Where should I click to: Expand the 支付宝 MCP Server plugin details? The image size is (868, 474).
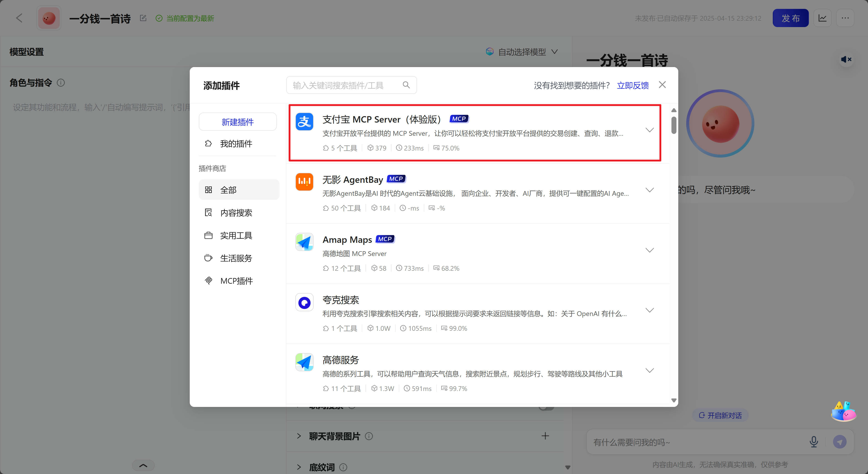pos(649,130)
